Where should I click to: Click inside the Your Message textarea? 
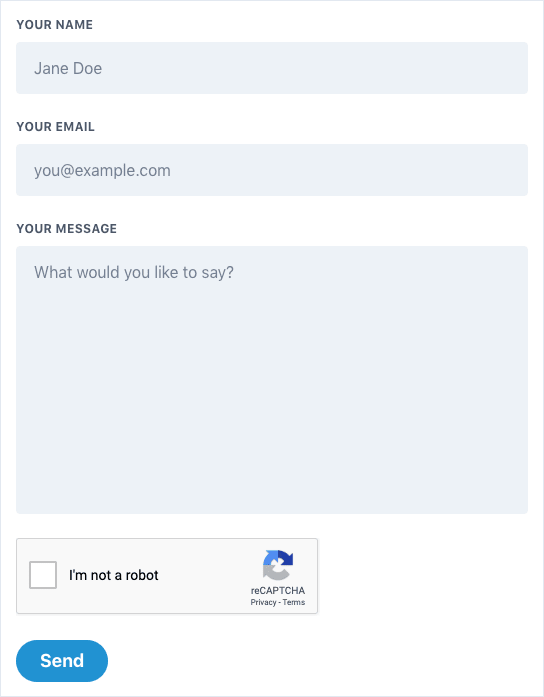(x=272, y=380)
